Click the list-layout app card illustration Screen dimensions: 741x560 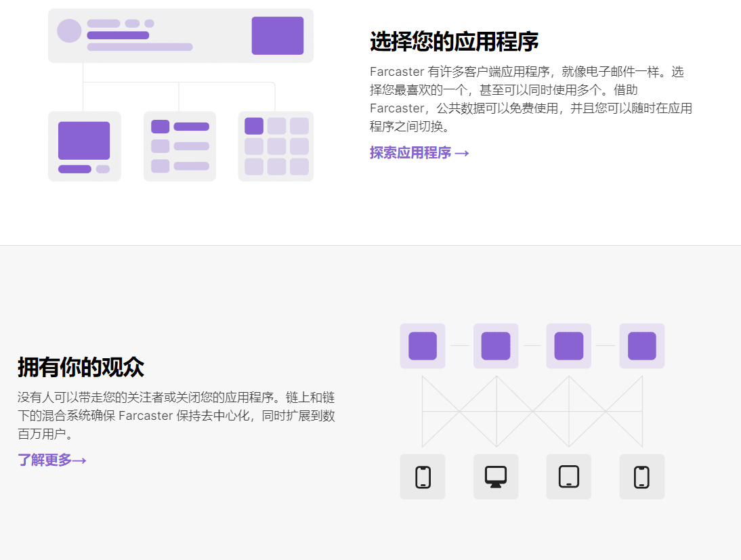(x=179, y=146)
